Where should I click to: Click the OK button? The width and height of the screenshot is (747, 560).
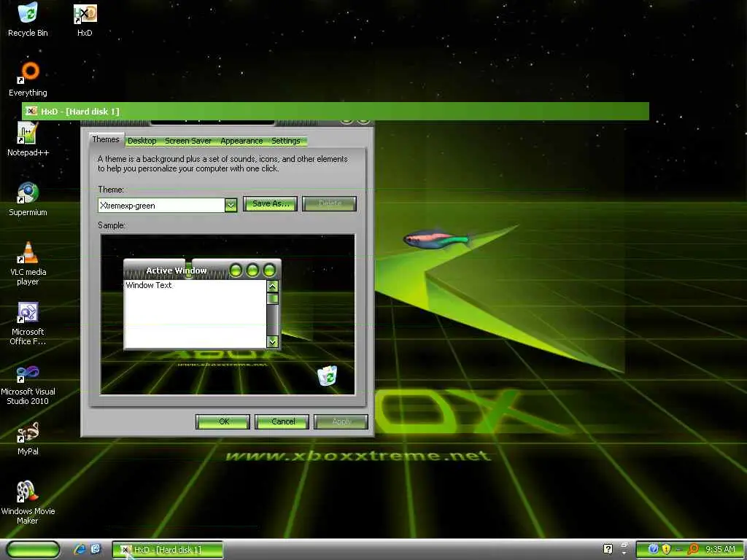[223, 421]
